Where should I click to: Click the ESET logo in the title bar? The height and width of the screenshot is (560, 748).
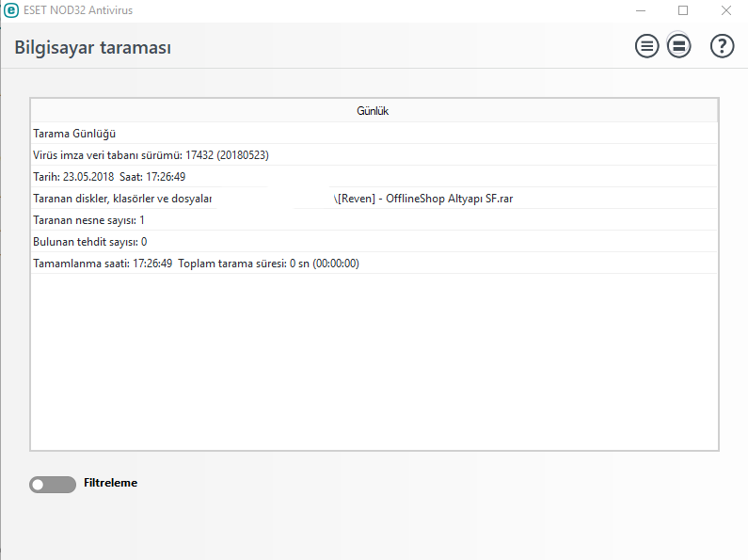(11, 10)
